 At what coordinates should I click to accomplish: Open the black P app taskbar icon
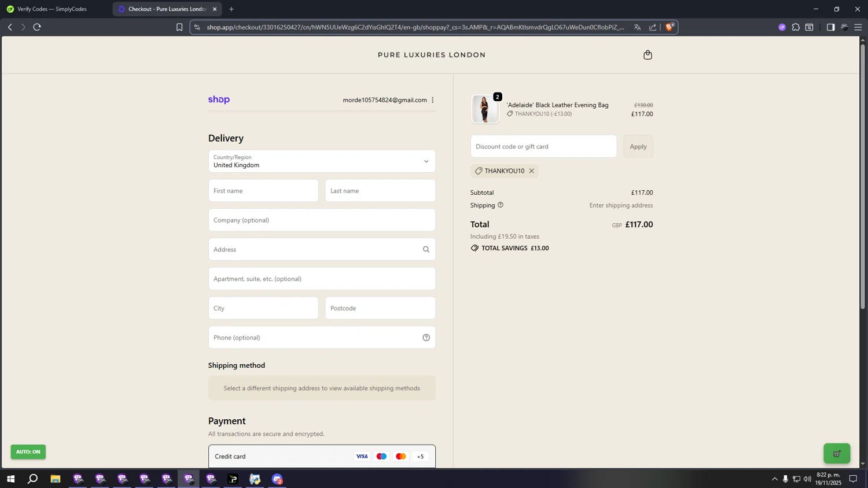coord(233,479)
